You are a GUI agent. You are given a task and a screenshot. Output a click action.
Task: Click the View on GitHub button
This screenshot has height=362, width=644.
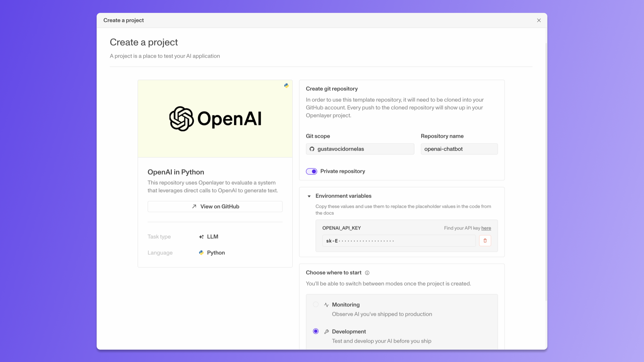pos(215,206)
